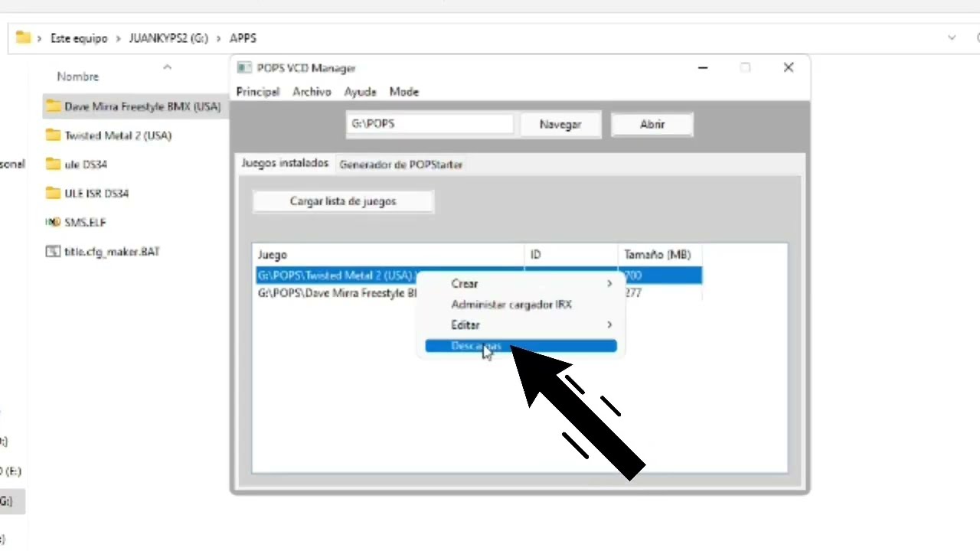Click the Navegar button
This screenshot has height=551, width=980.
click(x=560, y=124)
